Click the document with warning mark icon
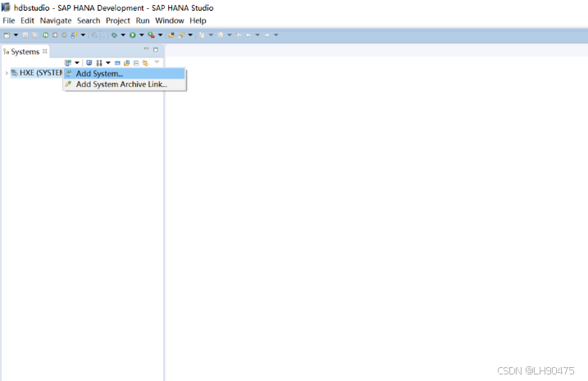The width and height of the screenshot is (588, 381). point(74,35)
